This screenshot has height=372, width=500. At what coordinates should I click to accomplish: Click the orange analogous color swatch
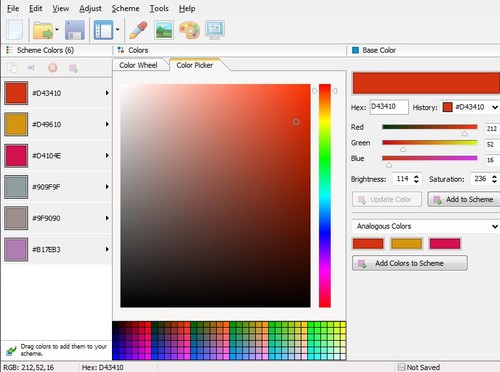pos(406,244)
